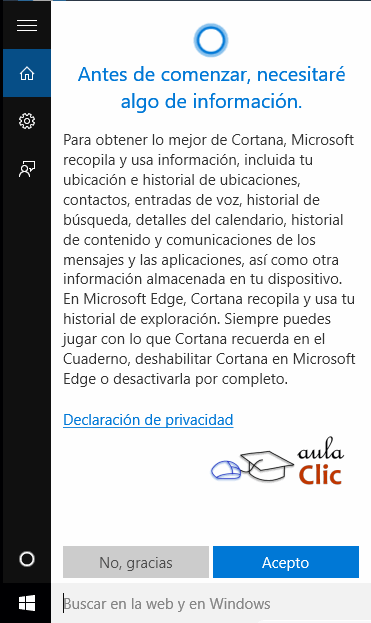Open the Windows Start button
Image resolution: width=371 pixels, height=623 pixels.
(27, 604)
